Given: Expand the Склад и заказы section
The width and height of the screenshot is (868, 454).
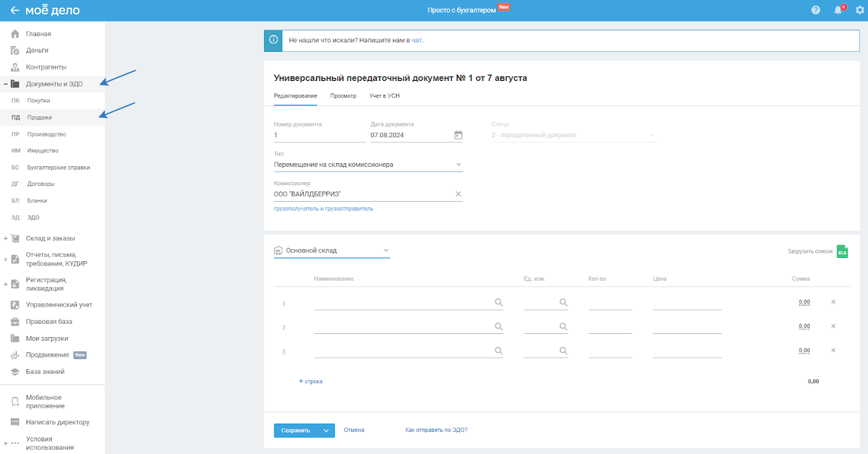Looking at the screenshot, I should click(x=6, y=238).
